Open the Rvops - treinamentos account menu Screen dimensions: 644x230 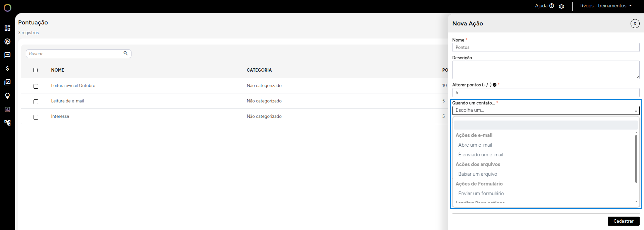(x=606, y=6)
